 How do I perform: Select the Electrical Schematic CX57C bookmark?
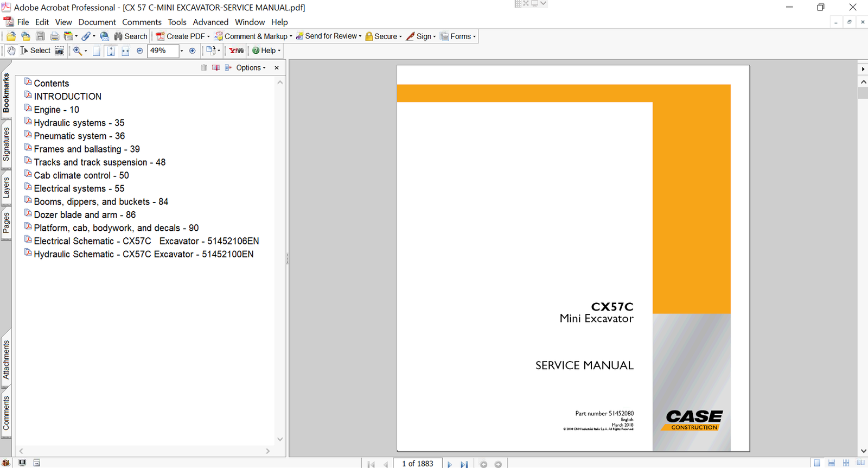146,241
